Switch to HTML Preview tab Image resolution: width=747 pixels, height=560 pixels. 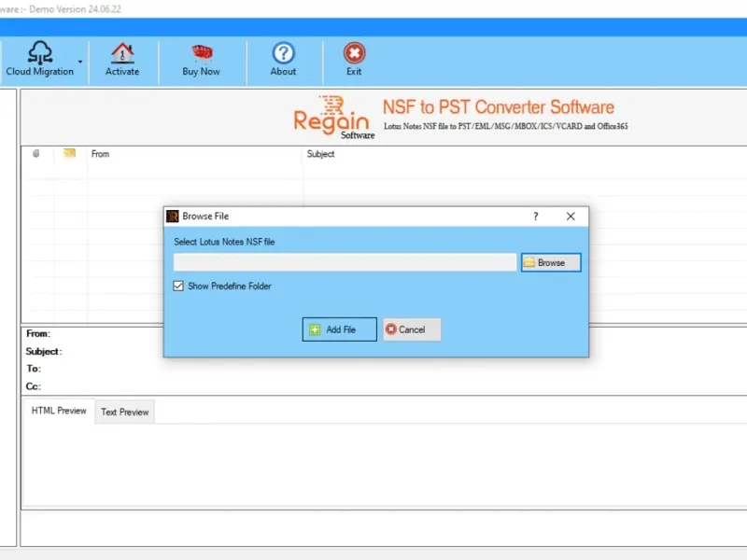coord(59,411)
